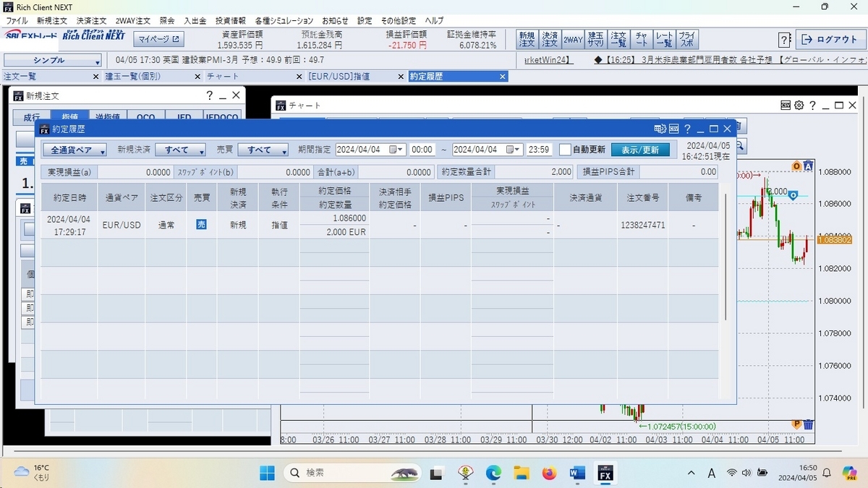868x488 pixels.
Task: Click 約定履歴 vertical scrollbar
Action: 726,257
